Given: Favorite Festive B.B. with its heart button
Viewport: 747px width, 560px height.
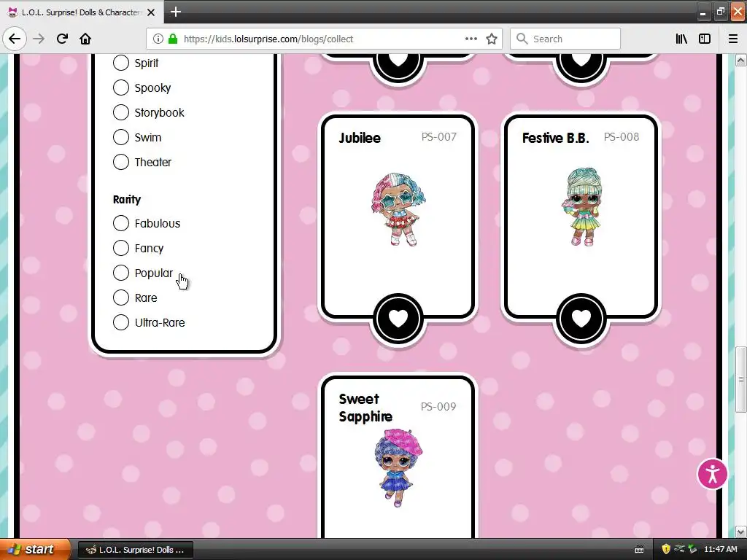Looking at the screenshot, I should click(x=581, y=319).
